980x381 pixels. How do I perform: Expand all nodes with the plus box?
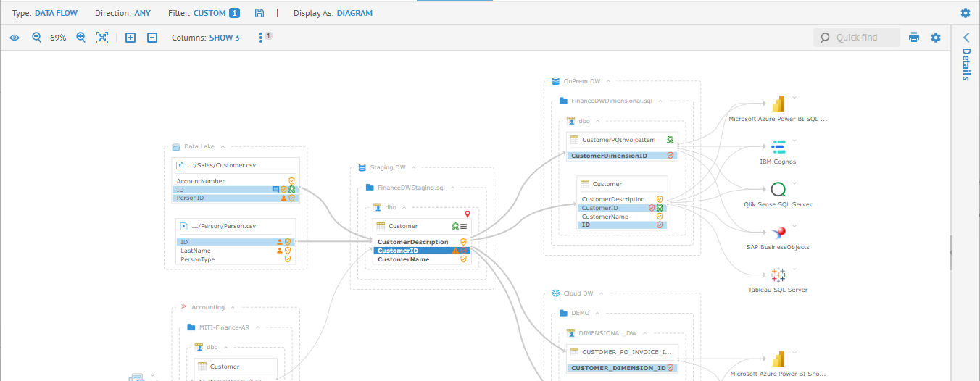(130, 38)
